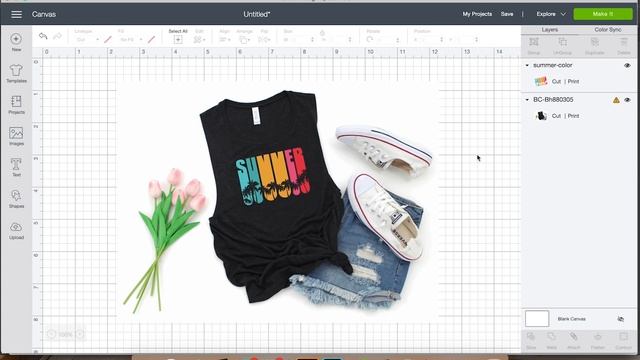This screenshot has width=640, height=360.
Task: Click Save in the header
Action: click(x=507, y=14)
